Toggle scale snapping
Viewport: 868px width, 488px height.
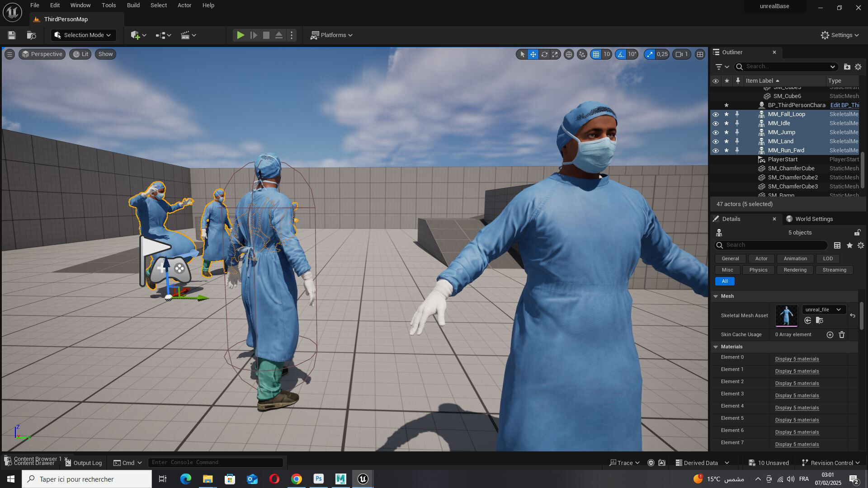pyautogui.click(x=650, y=54)
